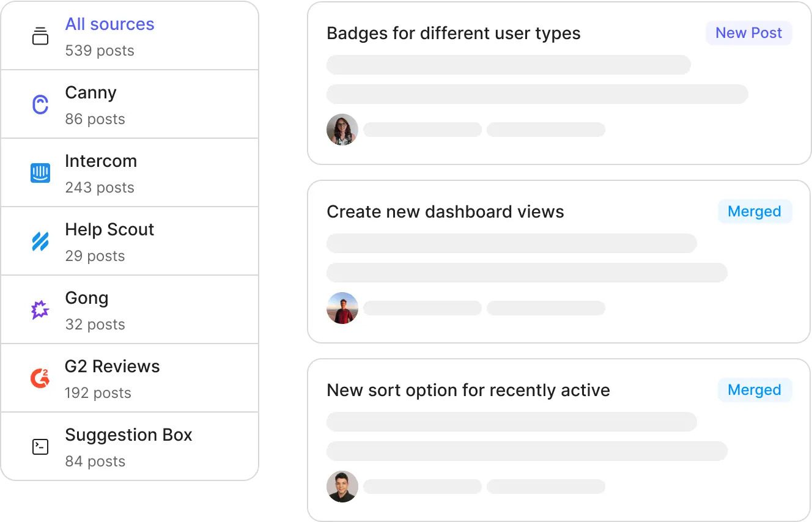Show the 243 Intercom posts
812x522 pixels.
pos(100,187)
